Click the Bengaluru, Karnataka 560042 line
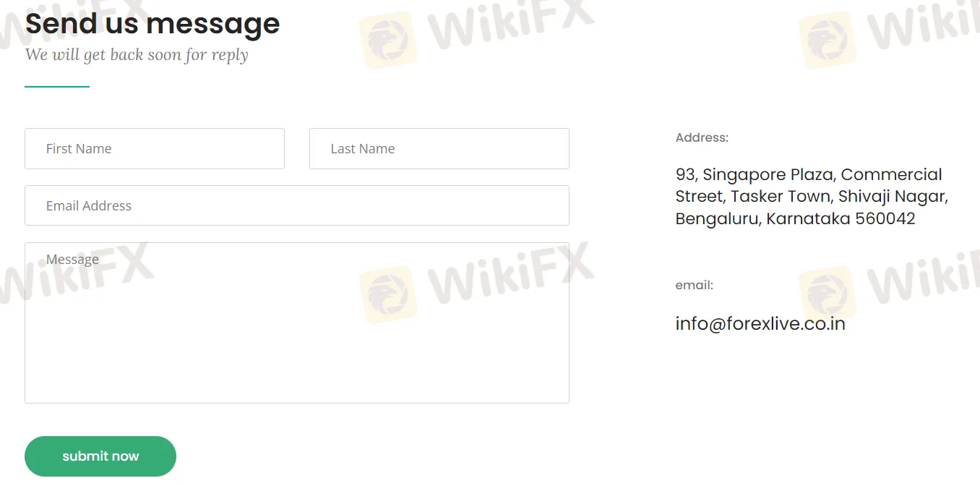Viewport: 980px width, 486px height. click(x=796, y=218)
